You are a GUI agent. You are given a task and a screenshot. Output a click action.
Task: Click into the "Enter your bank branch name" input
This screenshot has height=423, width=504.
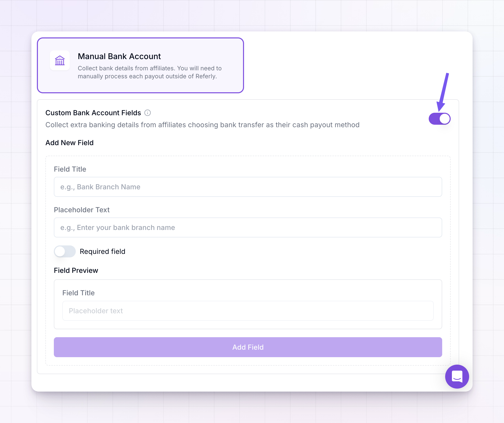(248, 227)
